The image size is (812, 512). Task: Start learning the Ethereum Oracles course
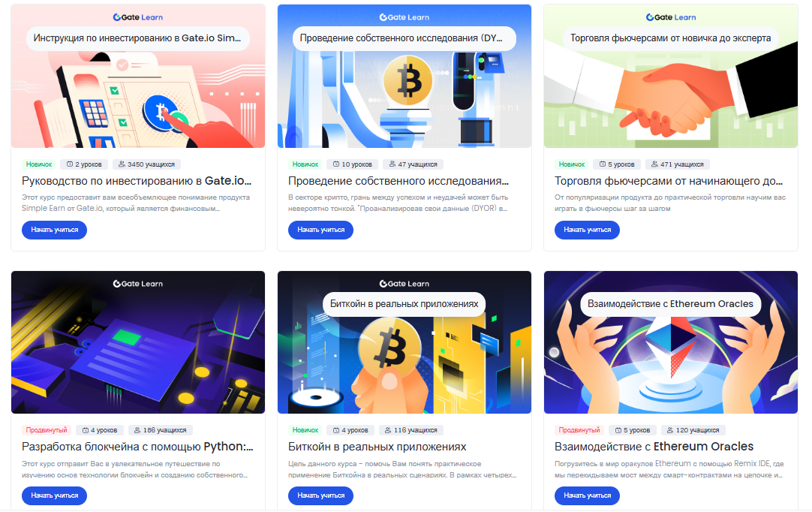pos(588,495)
